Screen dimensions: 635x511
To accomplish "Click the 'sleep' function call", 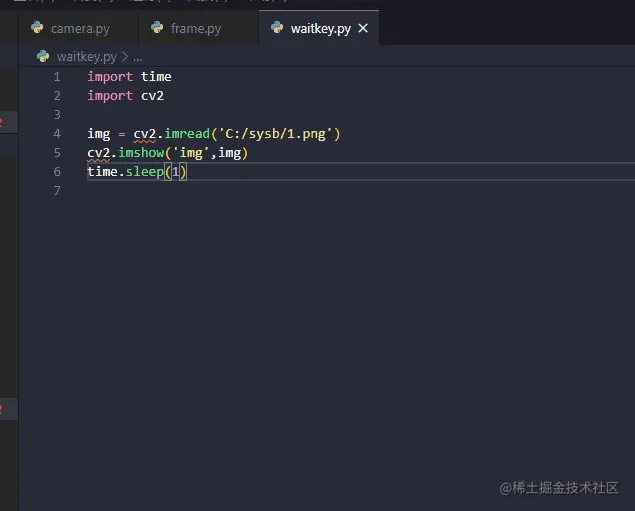I will point(145,172).
